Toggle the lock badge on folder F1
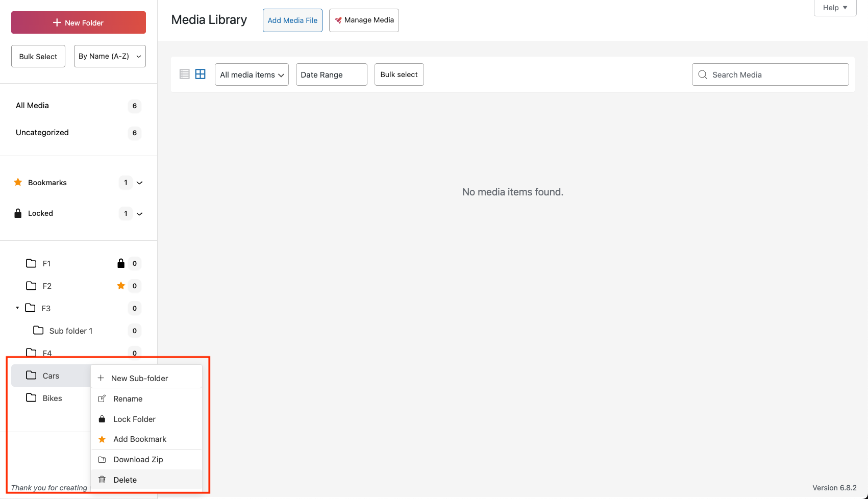Image resolution: width=868 pixels, height=499 pixels. coord(121,263)
